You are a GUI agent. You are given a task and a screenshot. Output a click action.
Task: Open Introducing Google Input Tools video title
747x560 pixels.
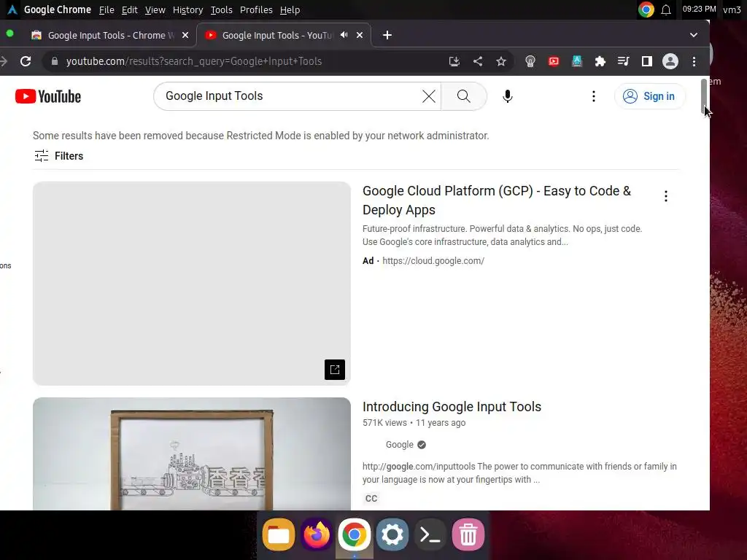click(x=452, y=407)
